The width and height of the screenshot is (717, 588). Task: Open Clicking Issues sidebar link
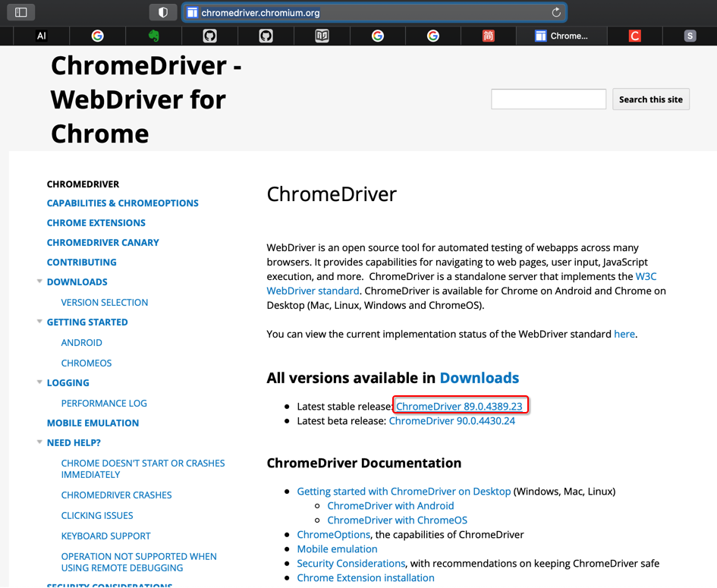(x=97, y=515)
